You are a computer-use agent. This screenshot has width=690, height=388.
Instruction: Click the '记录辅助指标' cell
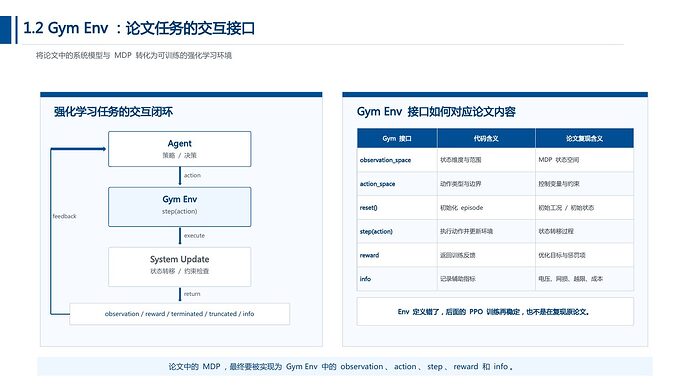coord(486,279)
